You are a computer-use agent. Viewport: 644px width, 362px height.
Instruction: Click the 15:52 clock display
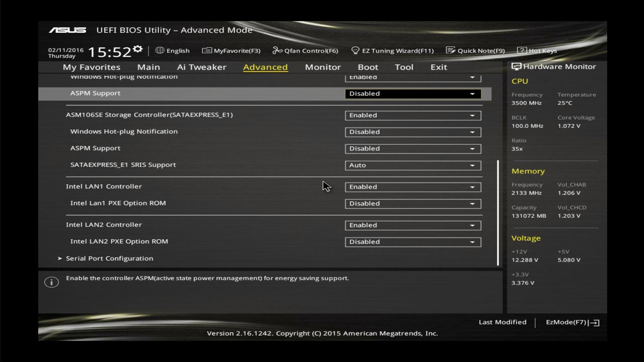click(110, 52)
